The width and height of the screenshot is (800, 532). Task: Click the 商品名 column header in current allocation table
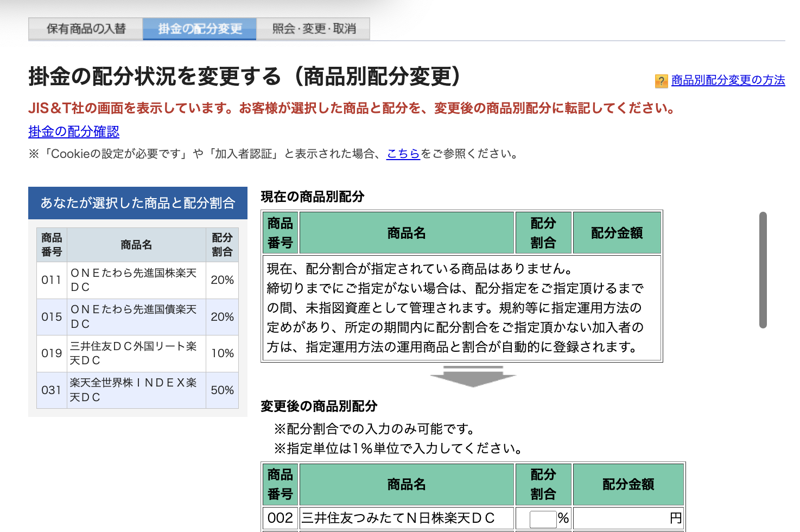click(407, 232)
